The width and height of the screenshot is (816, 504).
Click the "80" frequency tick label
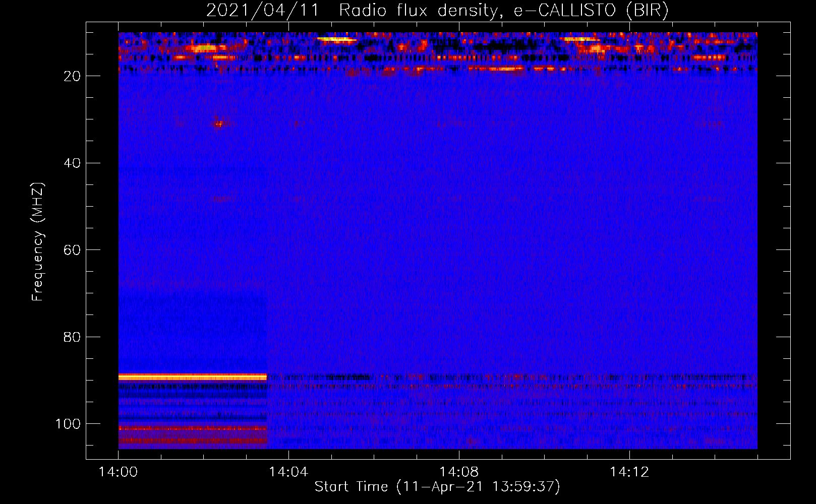(x=73, y=337)
